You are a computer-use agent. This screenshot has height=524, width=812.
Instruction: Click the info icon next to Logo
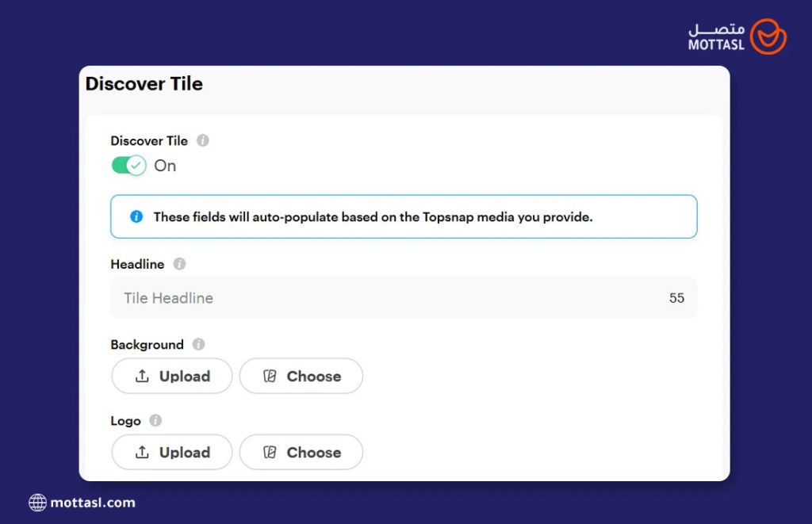point(155,420)
